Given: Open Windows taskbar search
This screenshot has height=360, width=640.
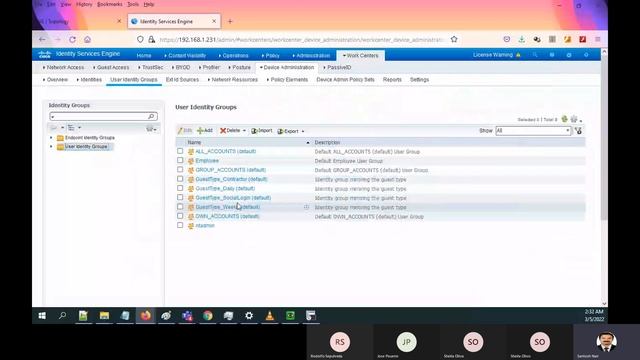Looking at the screenshot, I should [x=62, y=316].
